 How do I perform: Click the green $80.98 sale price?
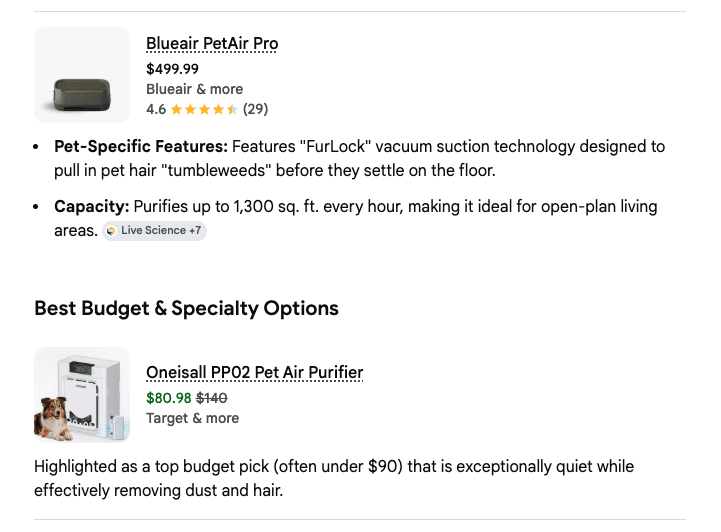click(168, 398)
